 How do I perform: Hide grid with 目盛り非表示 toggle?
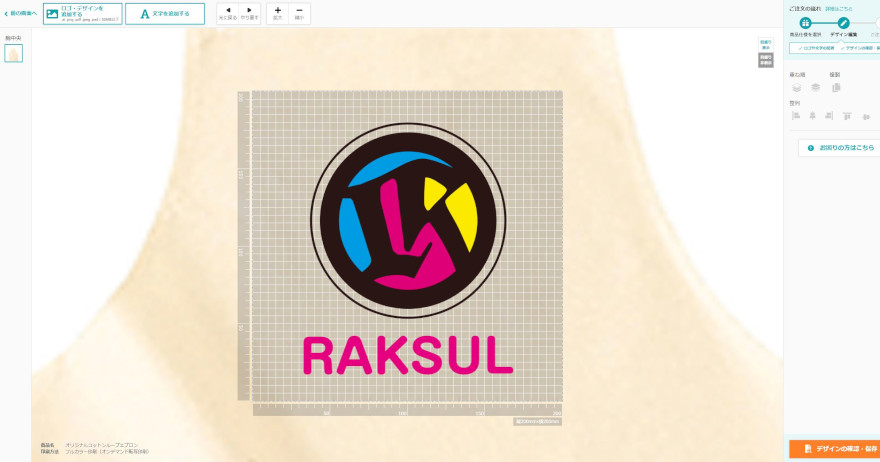tap(766, 60)
